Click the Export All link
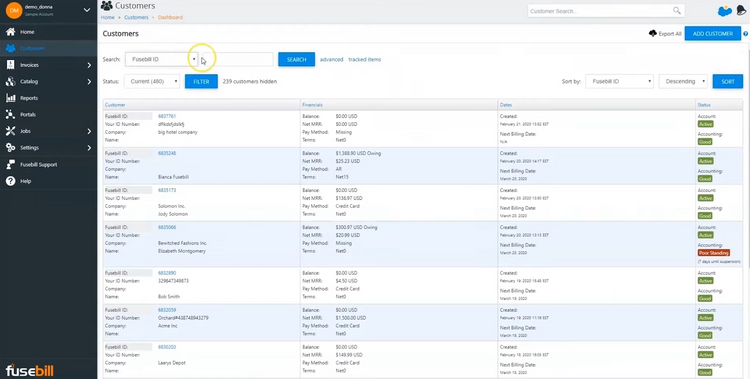The height and width of the screenshot is (379, 750). (670, 34)
